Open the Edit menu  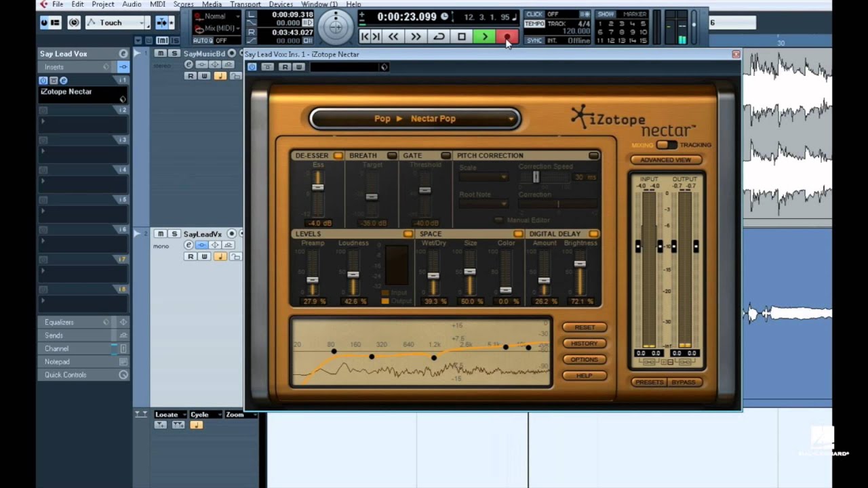pyautogui.click(x=78, y=4)
